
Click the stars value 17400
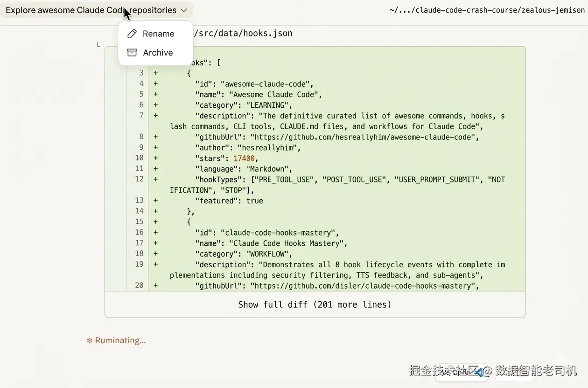click(x=244, y=159)
